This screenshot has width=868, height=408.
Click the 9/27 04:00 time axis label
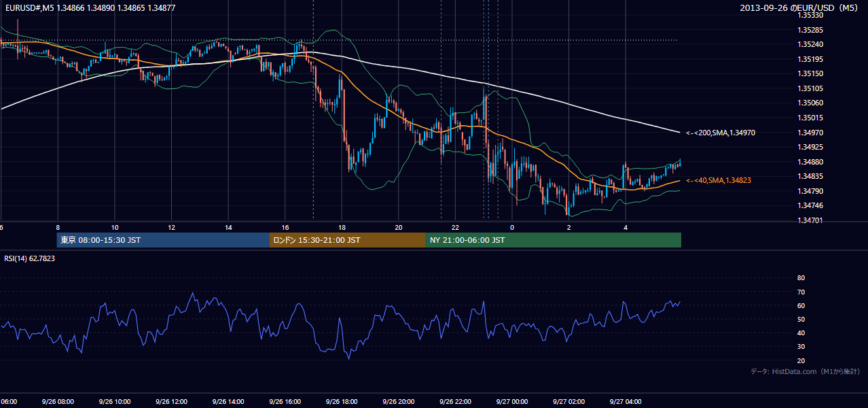pos(626,401)
